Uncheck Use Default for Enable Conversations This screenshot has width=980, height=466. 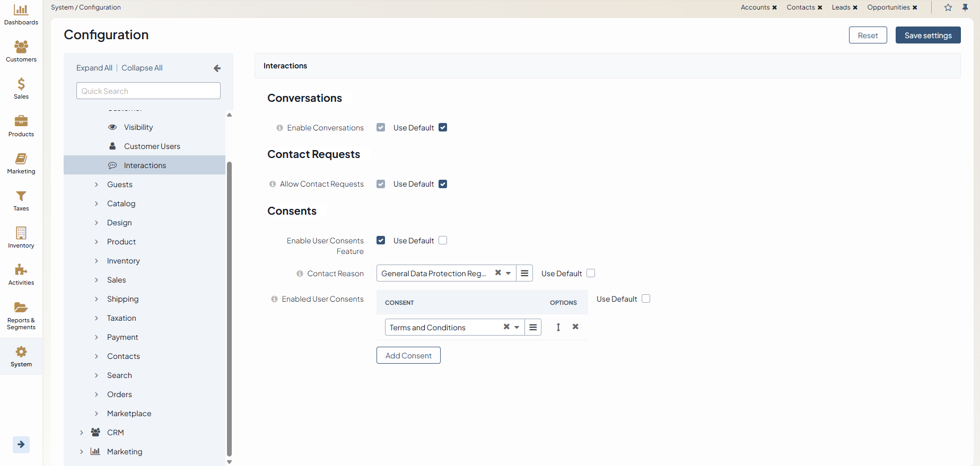click(x=443, y=128)
